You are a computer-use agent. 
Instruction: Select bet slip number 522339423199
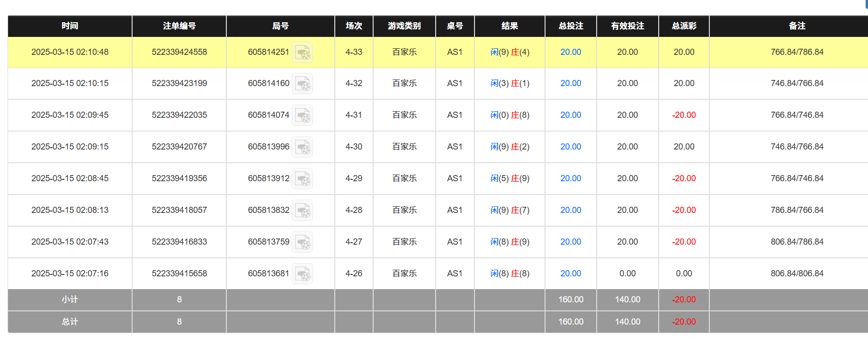[x=179, y=83]
